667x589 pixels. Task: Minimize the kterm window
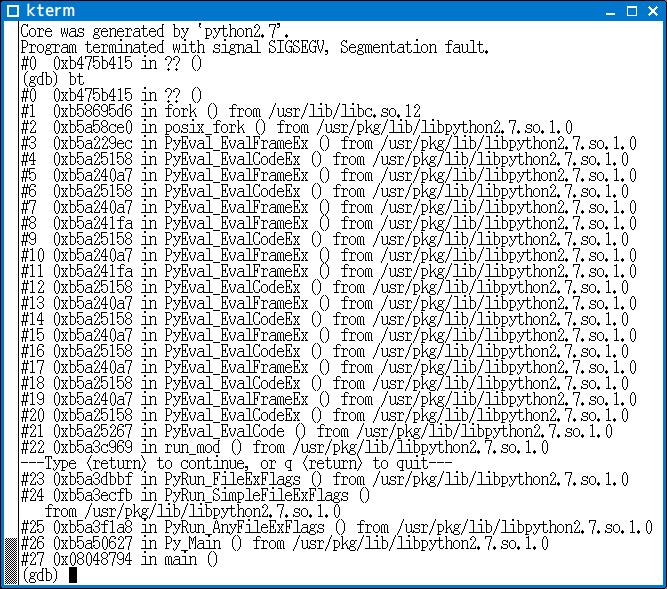tap(612, 11)
